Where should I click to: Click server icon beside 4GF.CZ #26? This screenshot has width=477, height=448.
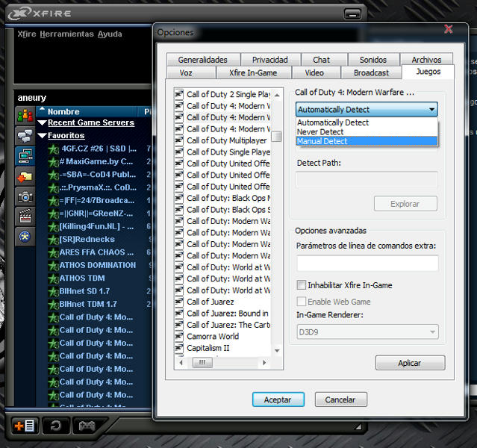(54, 149)
